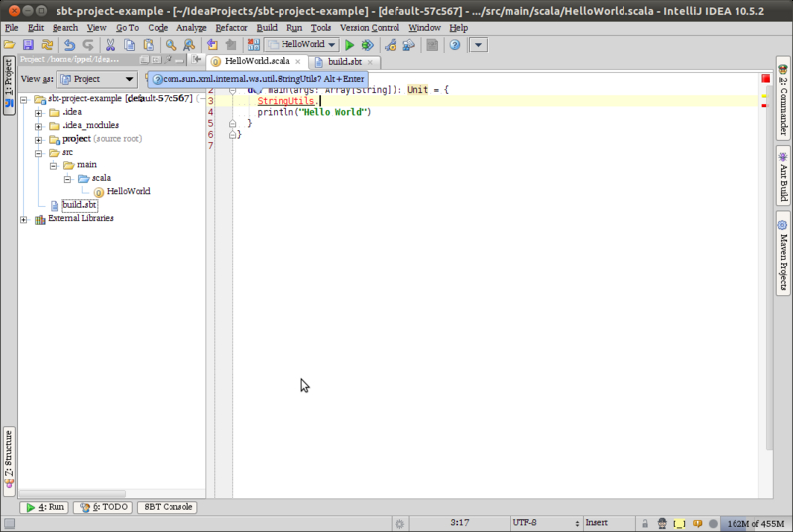This screenshot has width=793, height=532.
Task: Toggle the 1: Project side panel
Action: coord(9,86)
